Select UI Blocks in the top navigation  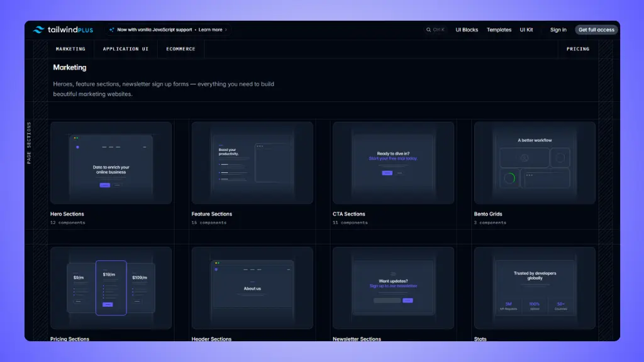[x=466, y=30]
